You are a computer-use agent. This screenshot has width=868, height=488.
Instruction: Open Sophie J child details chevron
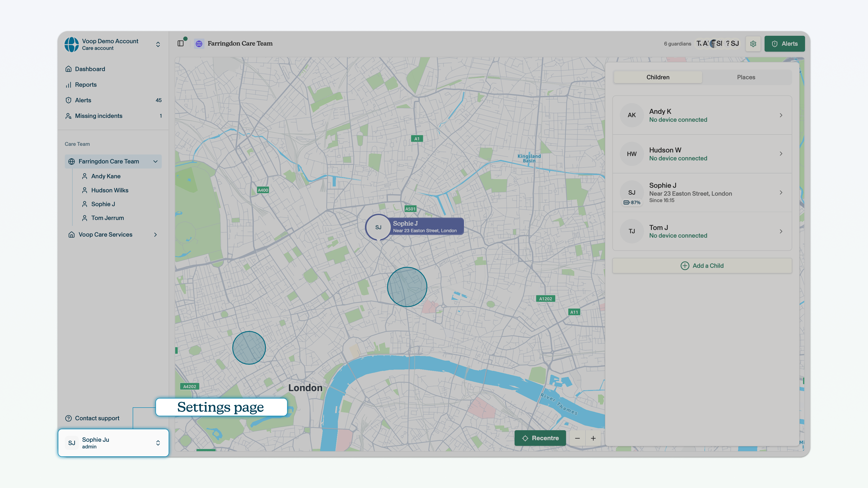[x=781, y=192]
